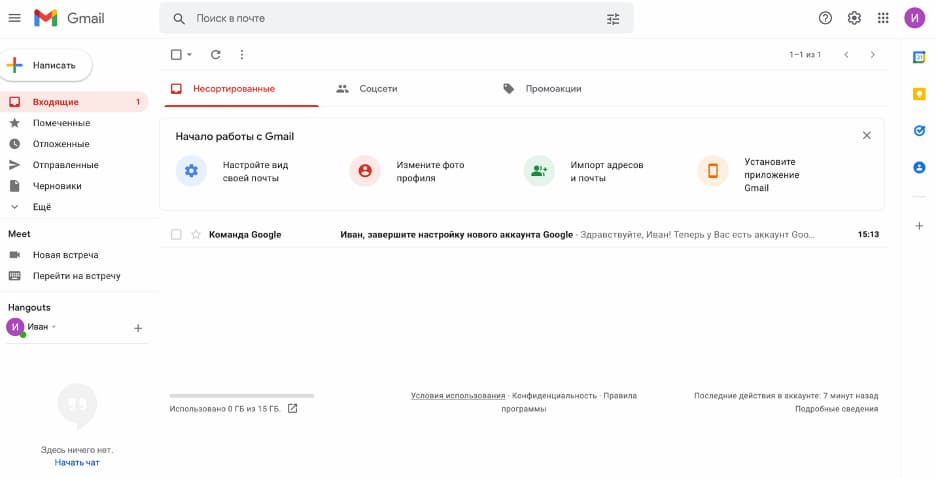This screenshot has height=478, width=936.
Task: Open the Google apps grid
Action: [x=883, y=18]
